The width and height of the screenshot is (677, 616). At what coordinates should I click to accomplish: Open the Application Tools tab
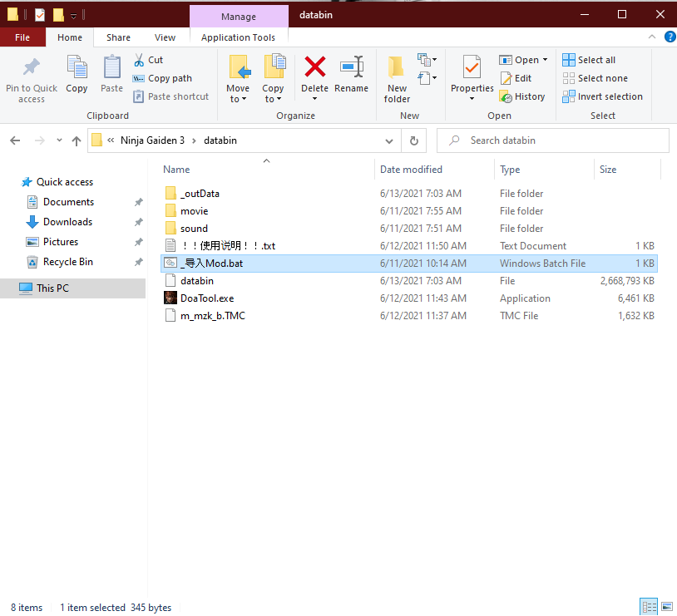pos(239,37)
